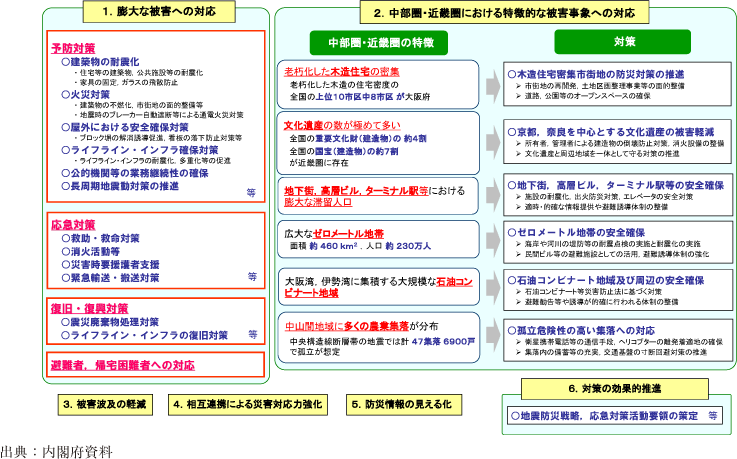Click the measure '木造住宅密集市街地の防災対策の推進'
This screenshot has width=737, height=459.
[596, 74]
